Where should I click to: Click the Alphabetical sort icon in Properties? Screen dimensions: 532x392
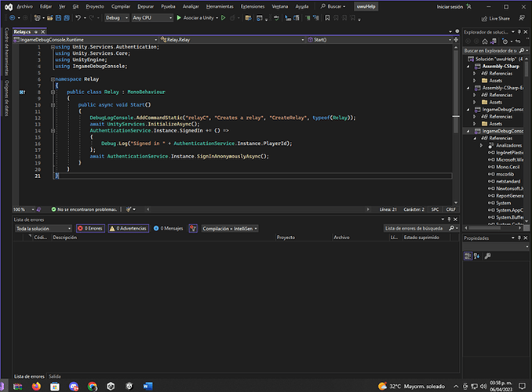[x=477, y=256]
